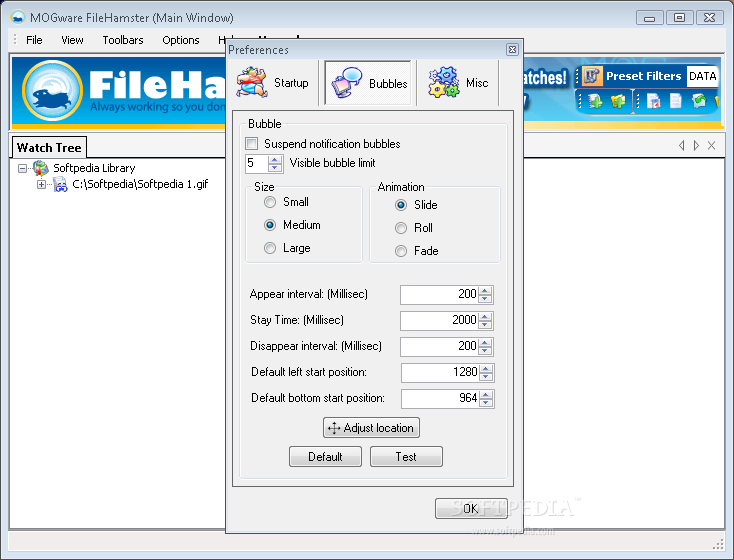
Task: Click the Preset Filters toolbar icon
Action: 592,76
